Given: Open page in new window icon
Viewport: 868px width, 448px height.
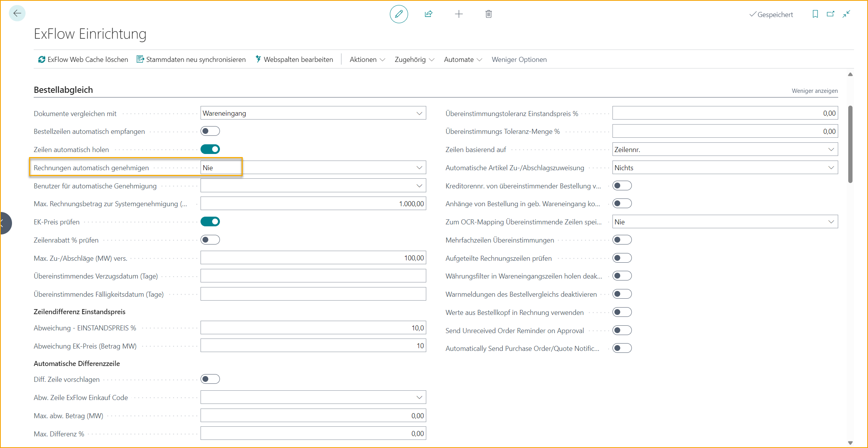Looking at the screenshot, I should point(830,14).
